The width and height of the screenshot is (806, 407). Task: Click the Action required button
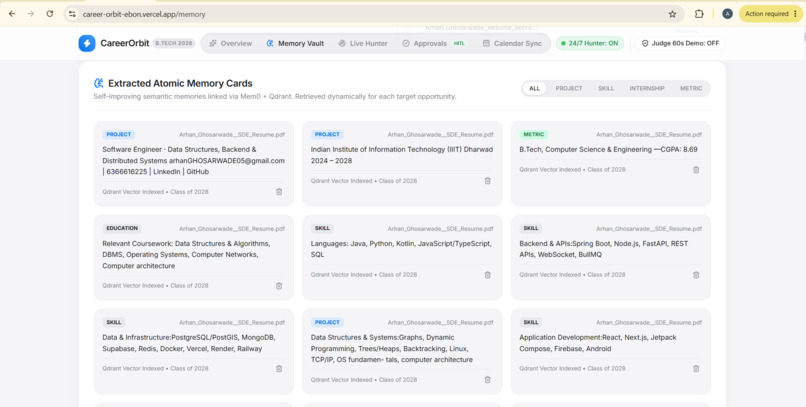pos(771,14)
